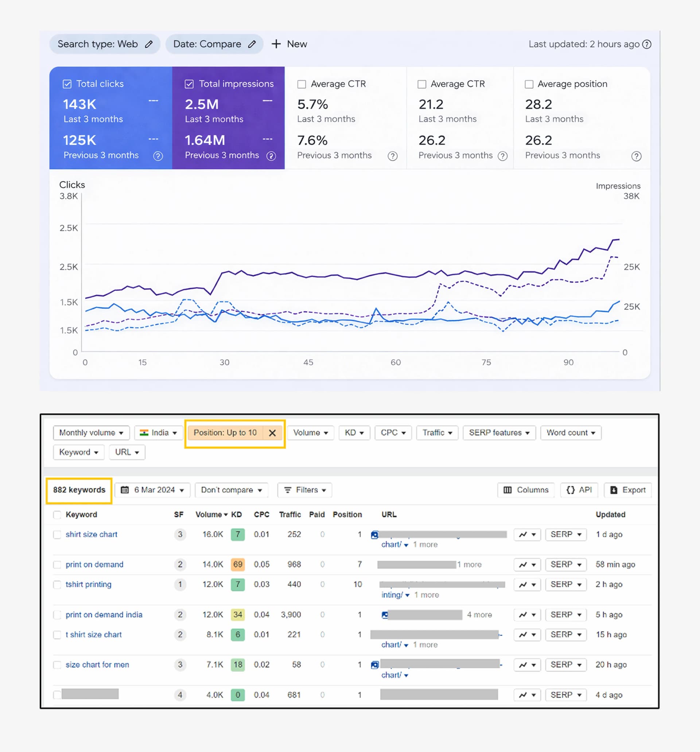
Task: Open the SERP features filter dropdown
Action: click(x=499, y=433)
